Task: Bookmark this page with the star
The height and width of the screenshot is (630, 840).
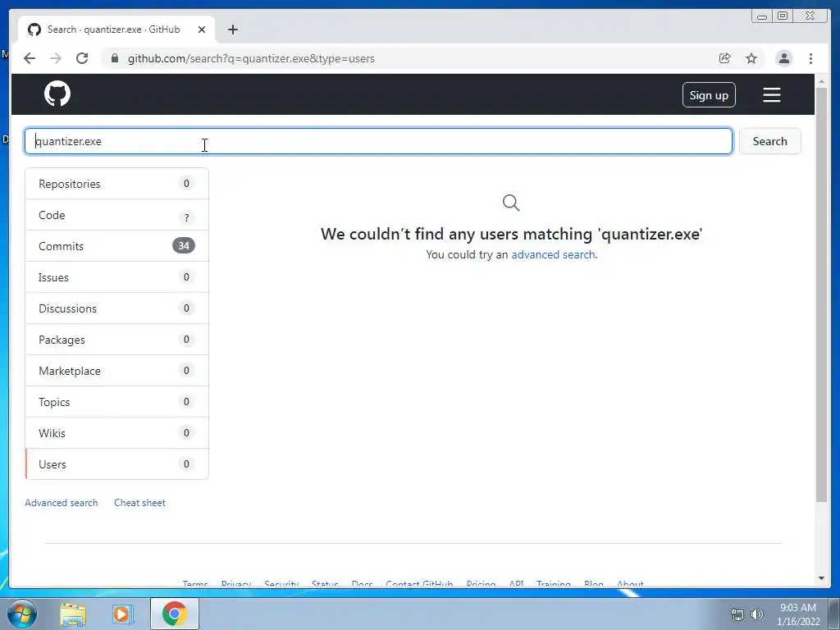Action: [x=751, y=58]
